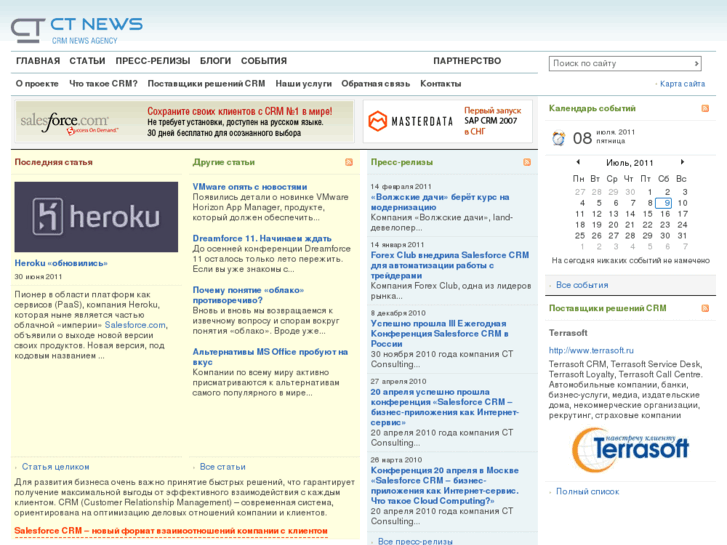
Task: Click the Terrasoft vendor name heading
Action: tap(568, 333)
